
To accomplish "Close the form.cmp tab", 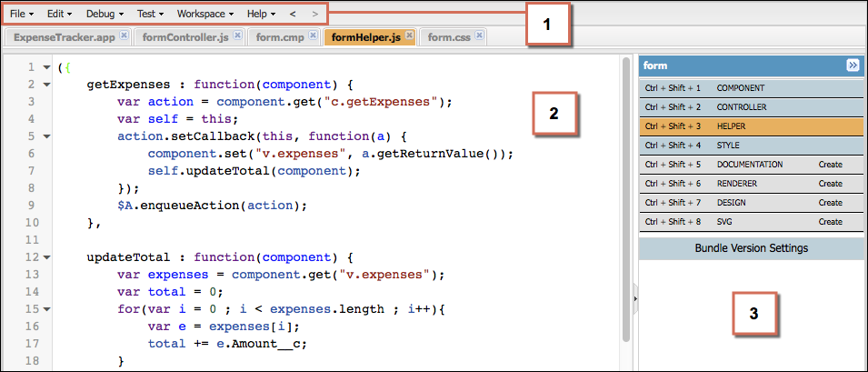I will [x=313, y=35].
